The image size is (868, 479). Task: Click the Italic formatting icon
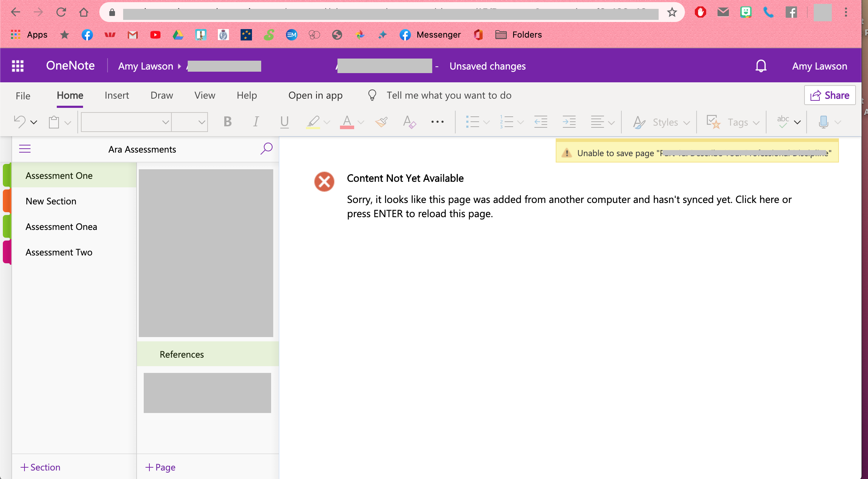coord(256,122)
